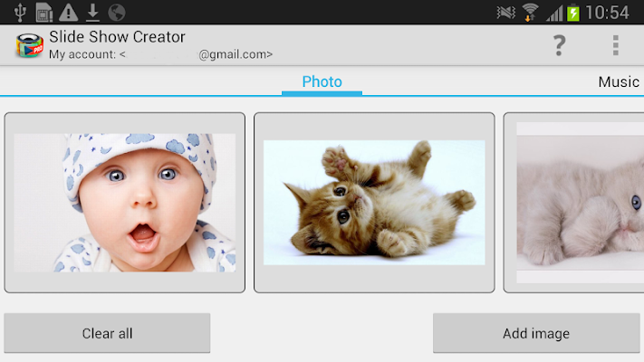Viewport: 644px width, 362px height.
Task: Tap the globe notification icon
Action: click(117, 13)
